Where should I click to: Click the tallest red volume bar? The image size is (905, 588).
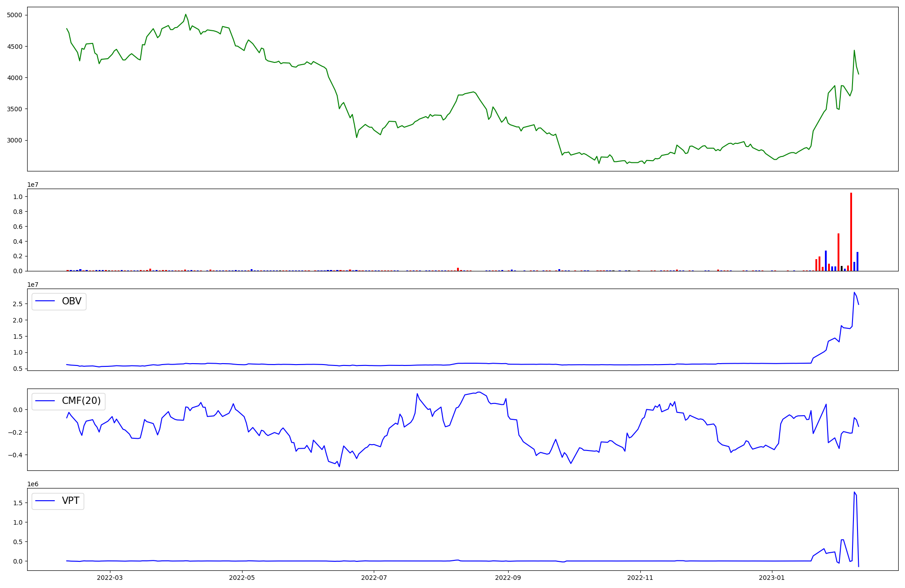coord(851,232)
